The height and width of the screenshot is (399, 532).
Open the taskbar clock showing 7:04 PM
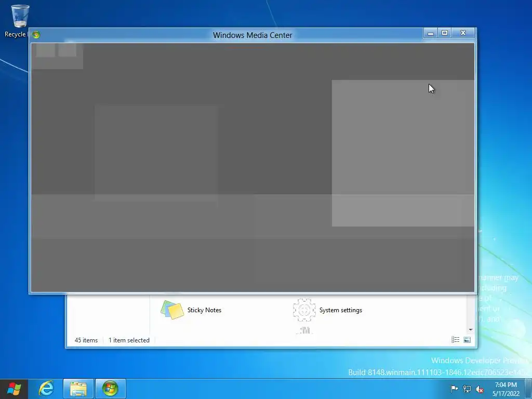coord(506,389)
